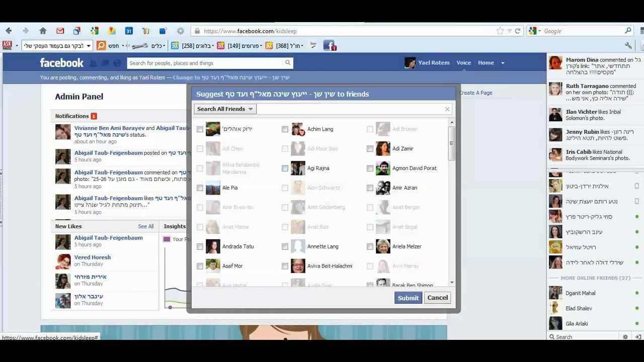Tick the checkbox for Achim Lang
Viewport: 644px width, 362px height.
coord(285,129)
